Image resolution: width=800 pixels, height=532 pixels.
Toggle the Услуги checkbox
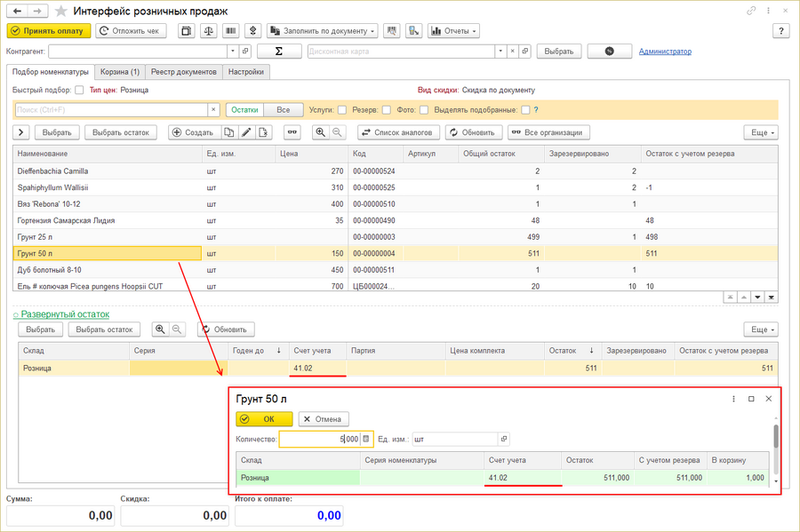(342, 110)
